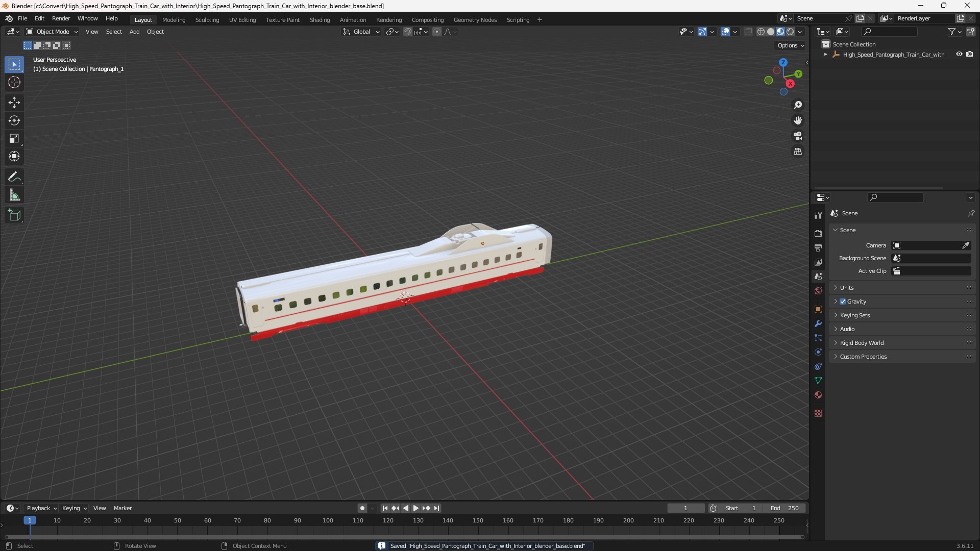Switch to solid viewport shading

pyautogui.click(x=771, y=32)
